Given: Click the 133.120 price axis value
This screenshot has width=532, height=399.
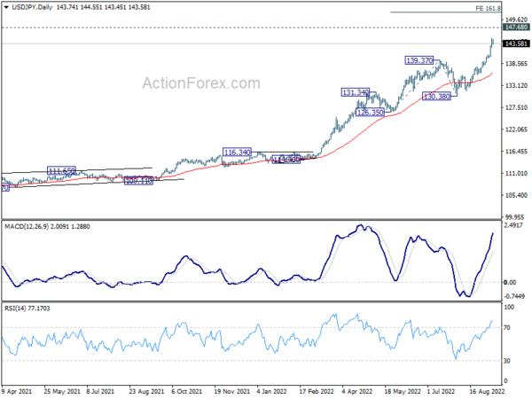Looking at the screenshot, I should [516, 85].
